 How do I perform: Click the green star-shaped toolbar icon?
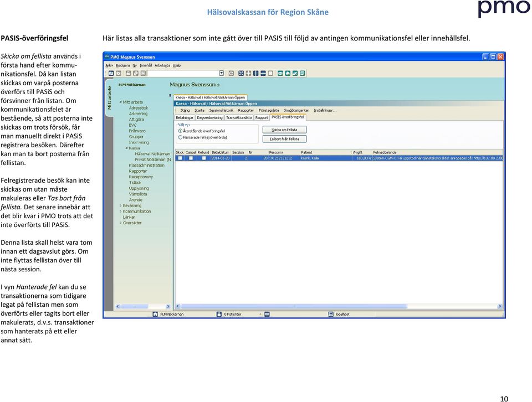pos(288,73)
